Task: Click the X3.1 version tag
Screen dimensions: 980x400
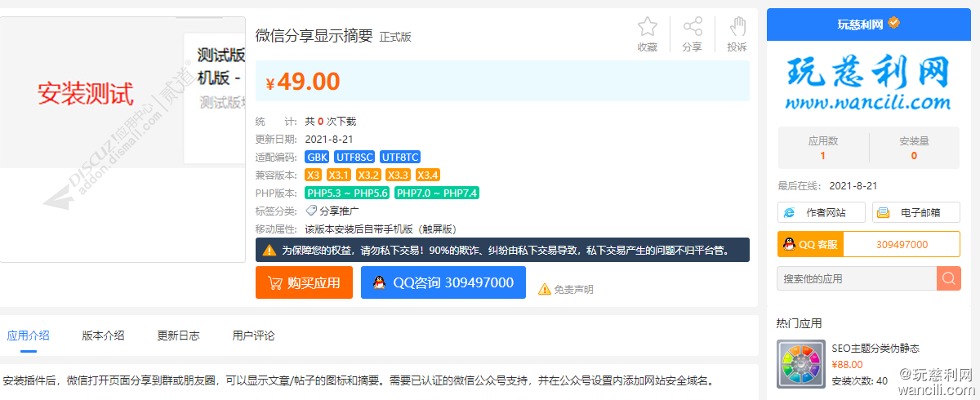Action: coord(339,175)
